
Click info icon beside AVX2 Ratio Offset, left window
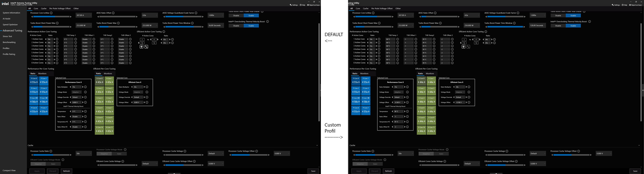click(113, 13)
